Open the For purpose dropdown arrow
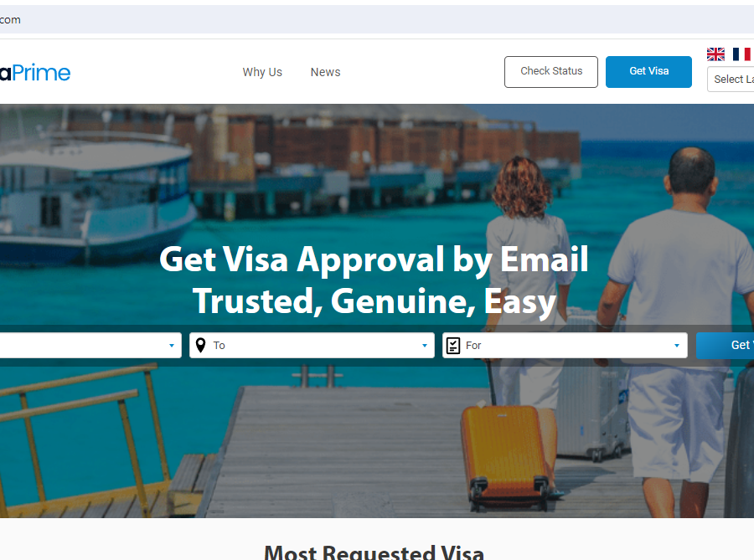The width and height of the screenshot is (754, 560). (x=677, y=346)
